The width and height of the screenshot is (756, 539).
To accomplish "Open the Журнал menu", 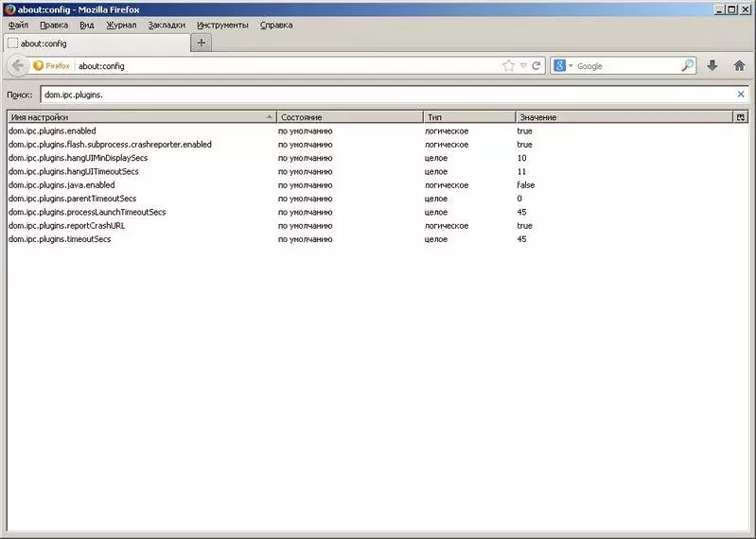I will click(x=121, y=25).
